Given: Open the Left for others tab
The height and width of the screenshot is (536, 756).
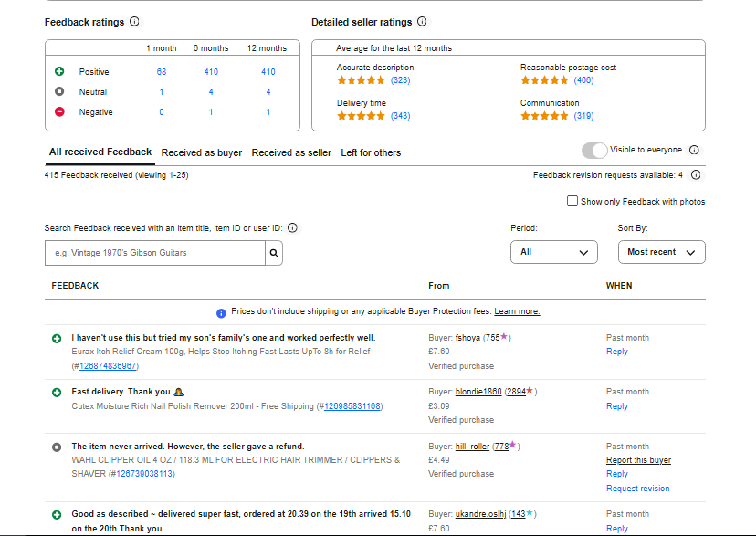Looking at the screenshot, I should click(371, 152).
